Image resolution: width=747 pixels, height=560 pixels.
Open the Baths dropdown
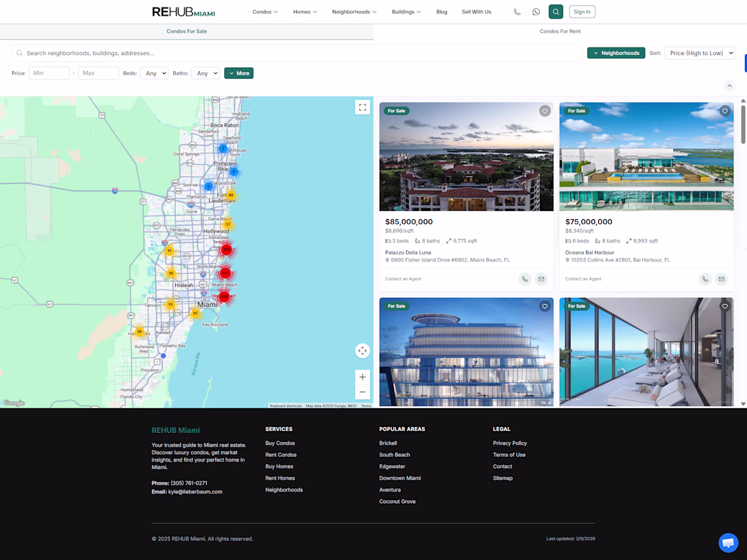205,73
